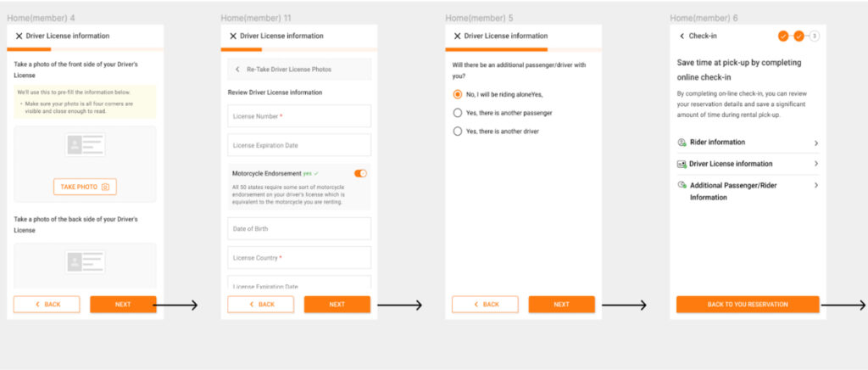Viewport: 868px width, 370px height.
Task: Click the X on the additional passenger question screen
Action: click(x=457, y=36)
